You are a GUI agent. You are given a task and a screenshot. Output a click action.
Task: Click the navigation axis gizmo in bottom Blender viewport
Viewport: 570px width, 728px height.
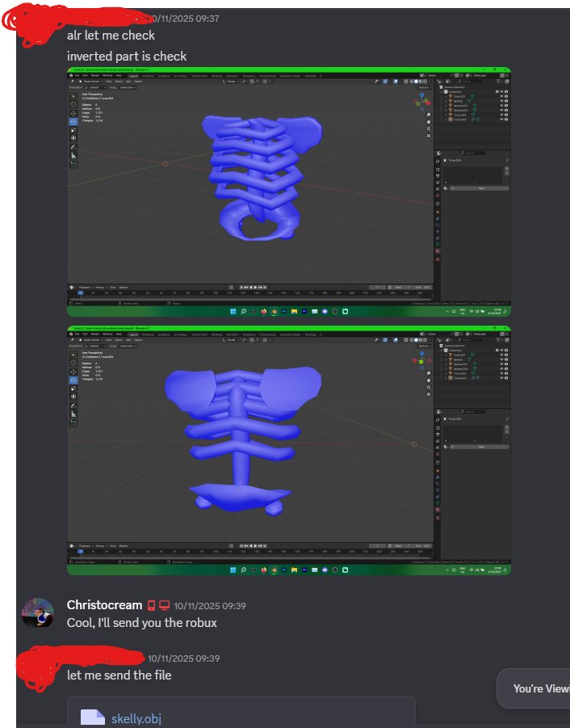tap(421, 360)
